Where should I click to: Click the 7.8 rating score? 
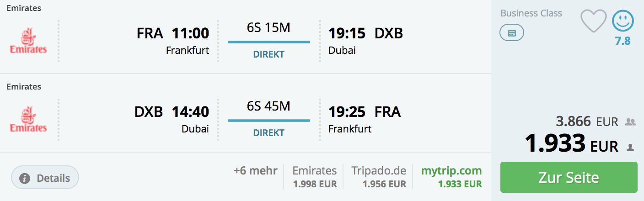coord(623,41)
